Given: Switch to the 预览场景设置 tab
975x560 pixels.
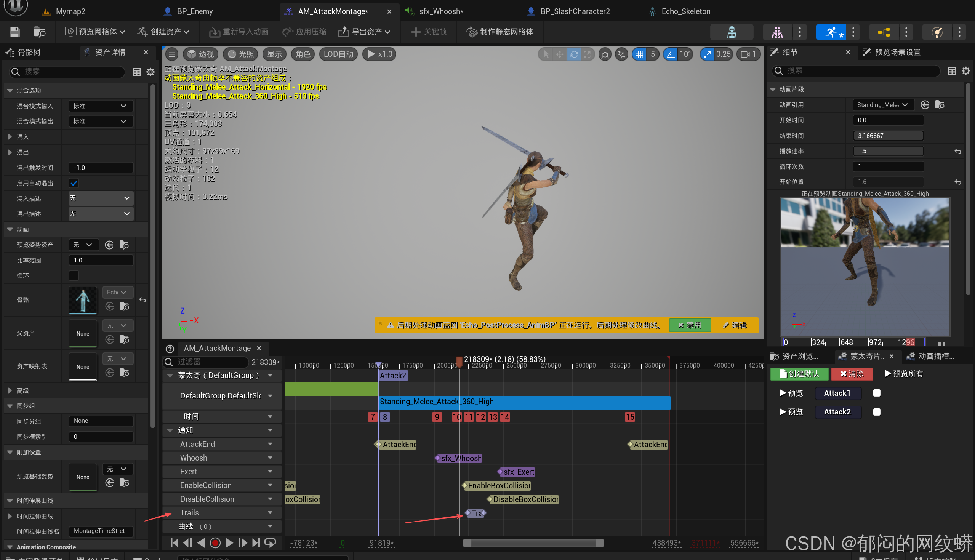Looking at the screenshot, I should click(x=897, y=52).
